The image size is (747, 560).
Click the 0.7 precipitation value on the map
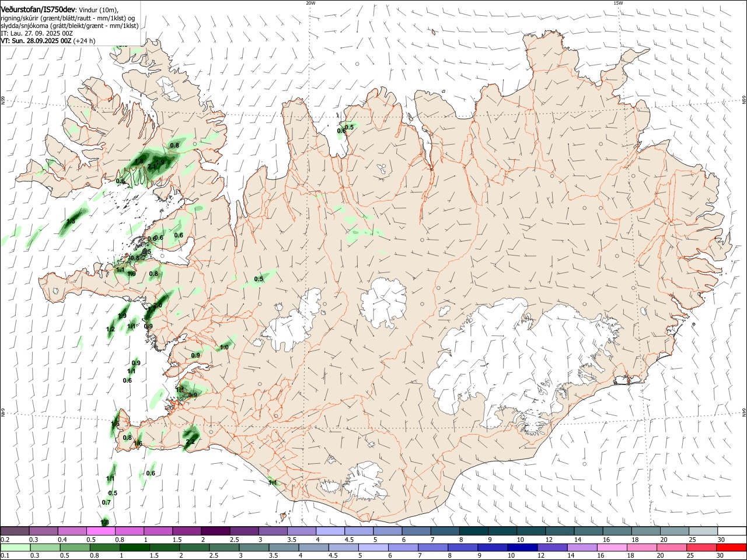[x=106, y=502]
